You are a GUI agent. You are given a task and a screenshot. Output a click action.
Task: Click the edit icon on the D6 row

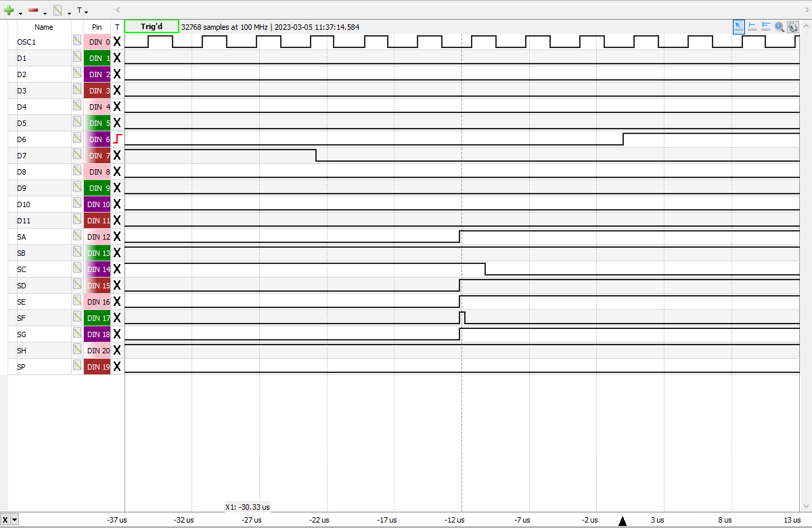click(x=77, y=139)
